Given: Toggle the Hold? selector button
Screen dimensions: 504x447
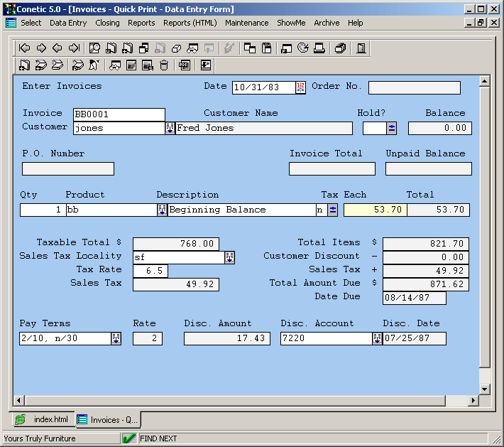Looking at the screenshot, I should [391, 128].
